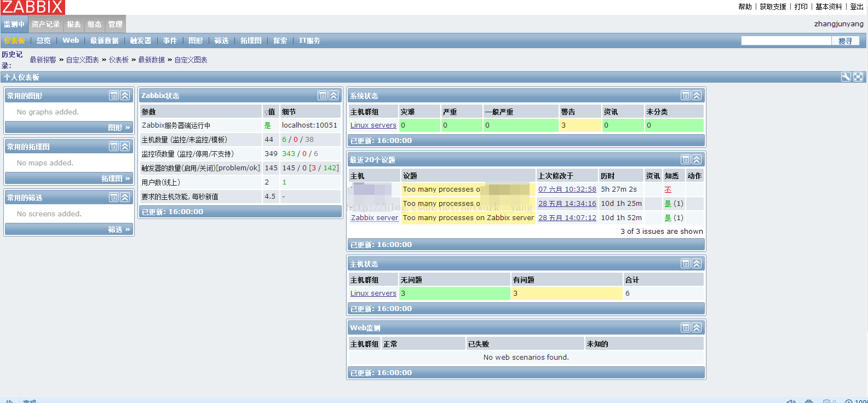Open dashboard configuration wrench icon

(846, 77)
